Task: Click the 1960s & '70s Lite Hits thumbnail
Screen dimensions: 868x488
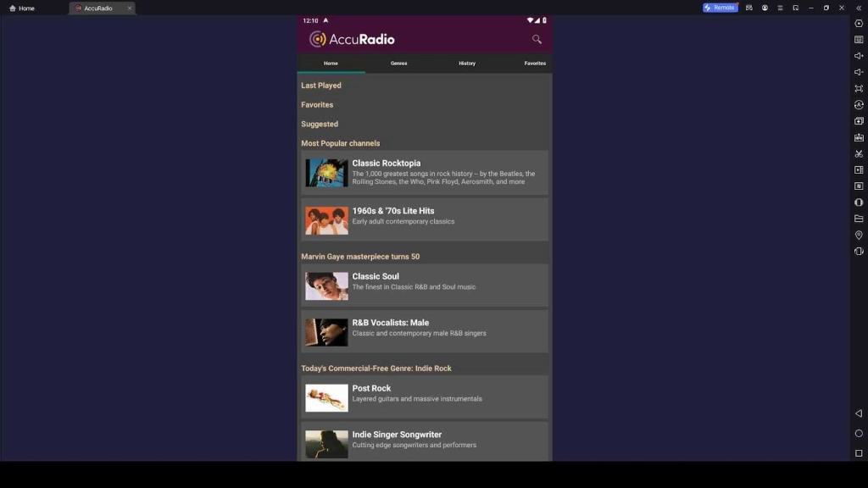Action: click(x=326, y=219)
